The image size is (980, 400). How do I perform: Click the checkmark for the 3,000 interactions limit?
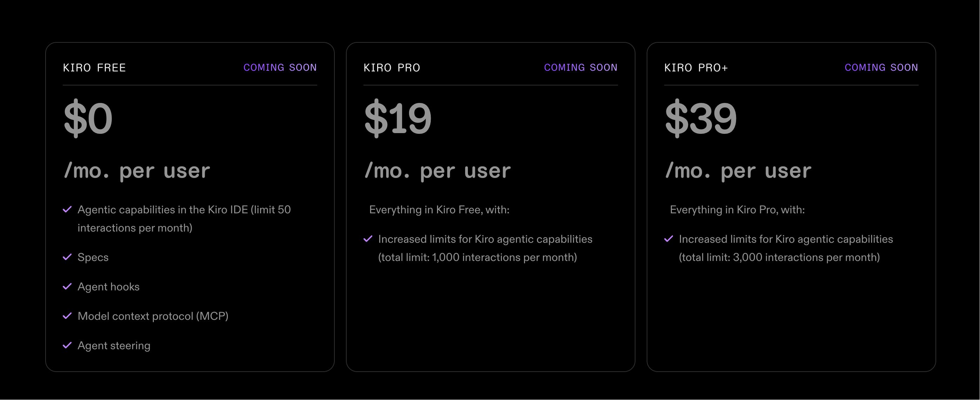pyautogui.click(x=668, y=239)
